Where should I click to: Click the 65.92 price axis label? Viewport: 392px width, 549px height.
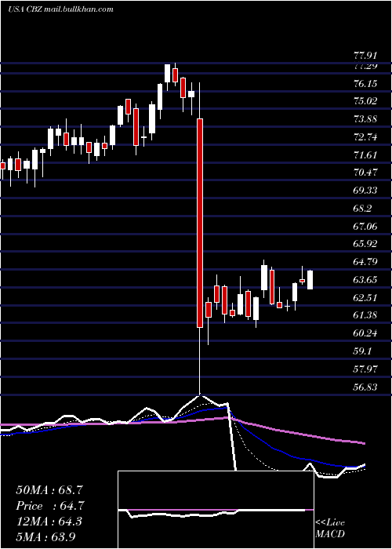click(365, 244)
